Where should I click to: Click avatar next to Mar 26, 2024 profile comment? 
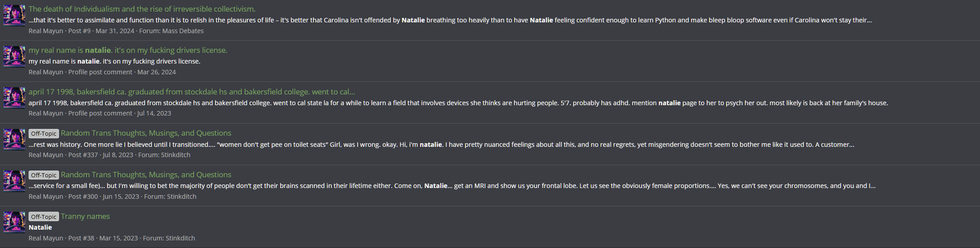click(x=14, y=57)
